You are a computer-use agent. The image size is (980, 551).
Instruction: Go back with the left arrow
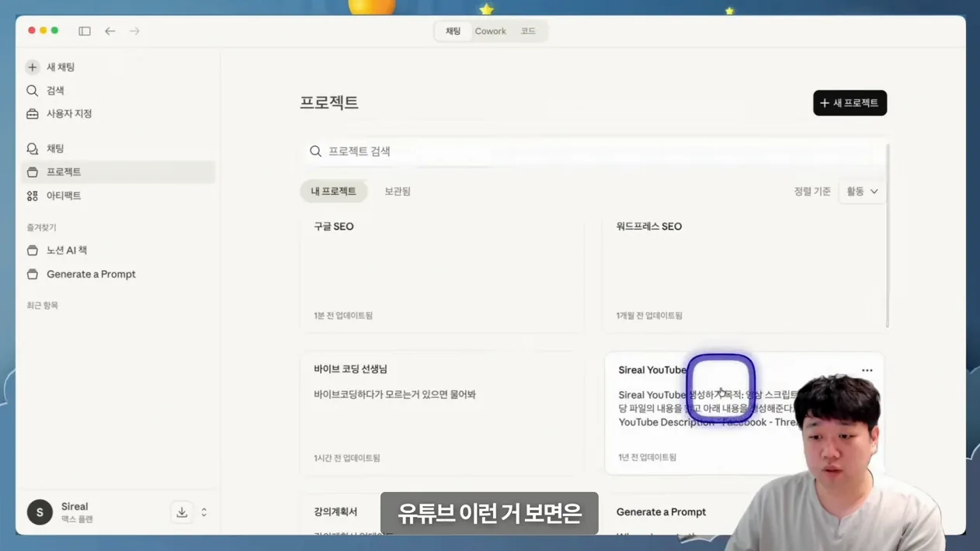pos(110,31)
